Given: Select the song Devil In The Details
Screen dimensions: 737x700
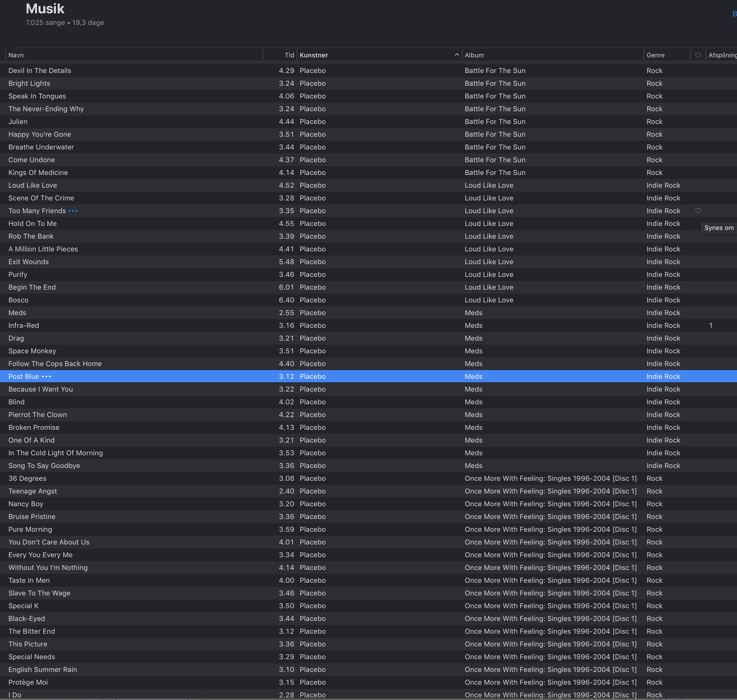Looking at the screenshot, I should pos(40,71).
